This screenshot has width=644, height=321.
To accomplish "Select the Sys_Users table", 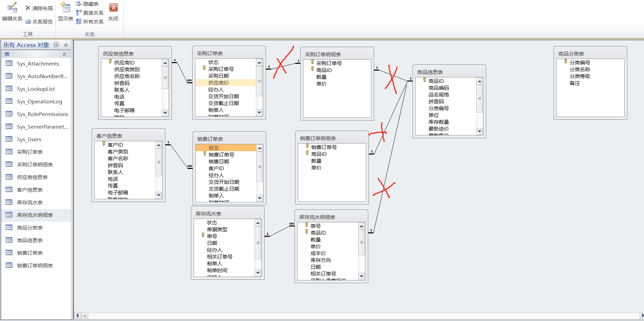I will pyautogui.click(x=37, y=139).
